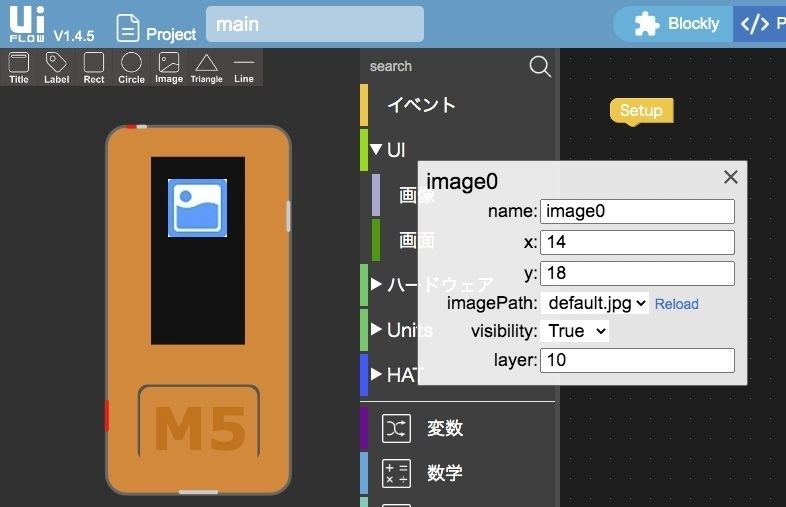This screenshot has height=507, width=786.
Task: Open the 変数 block category
Action: pos(444,428)
